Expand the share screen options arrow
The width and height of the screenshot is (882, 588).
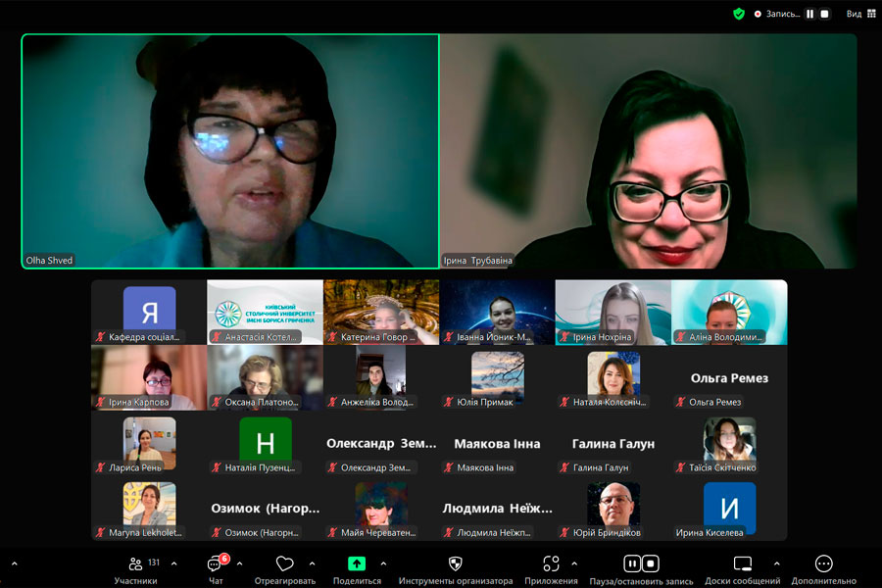tap(383, 563)
